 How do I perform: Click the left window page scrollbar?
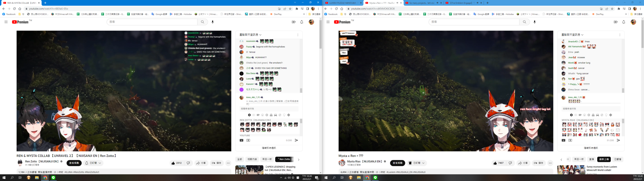coord(320,34)
